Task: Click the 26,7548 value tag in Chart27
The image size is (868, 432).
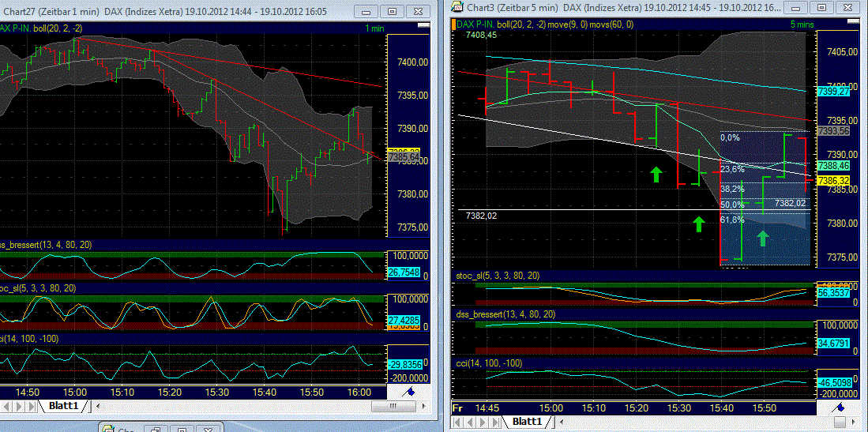Action: 404,272
